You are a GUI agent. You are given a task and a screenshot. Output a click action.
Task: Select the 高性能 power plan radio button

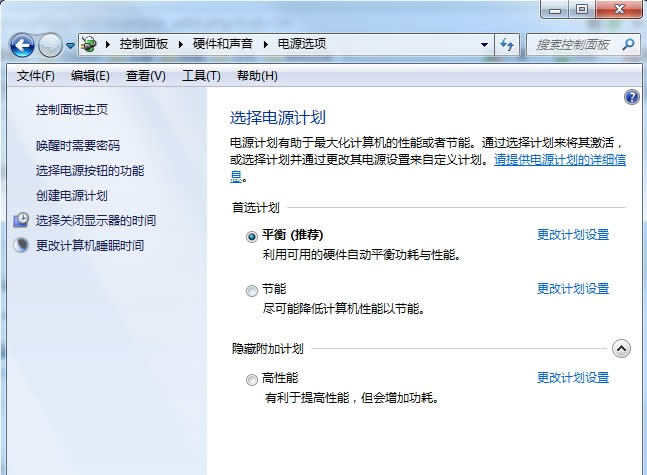(x=251, y=380)
